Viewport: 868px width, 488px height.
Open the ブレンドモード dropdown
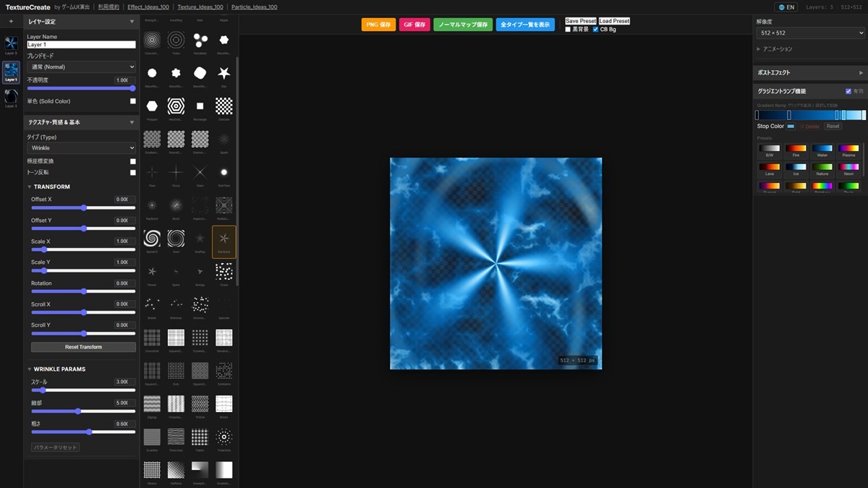coord(81,67)
